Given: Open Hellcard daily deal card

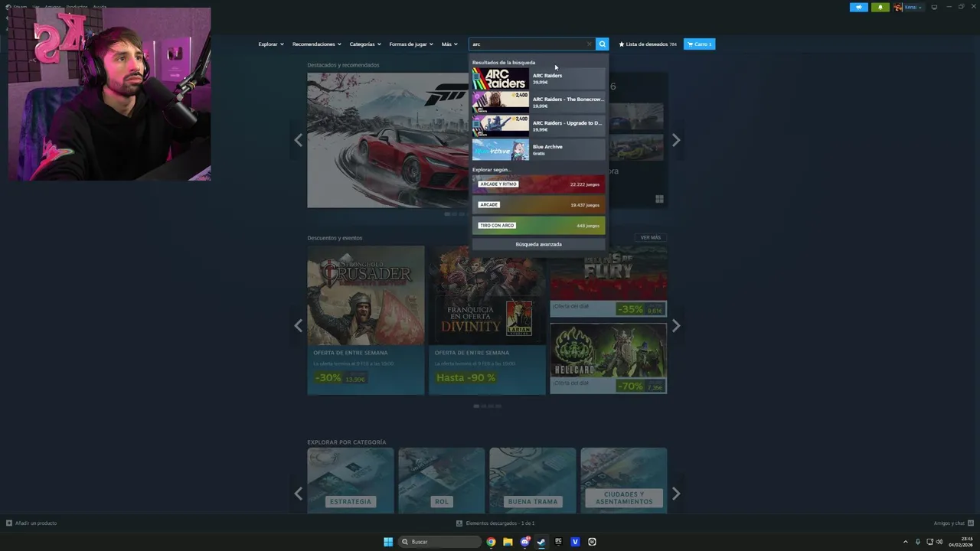Looking at the screenshot, I should point(608,358).
